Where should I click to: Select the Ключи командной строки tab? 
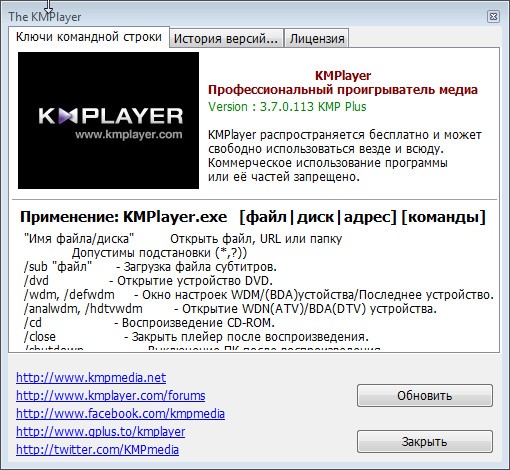point(89,37)
